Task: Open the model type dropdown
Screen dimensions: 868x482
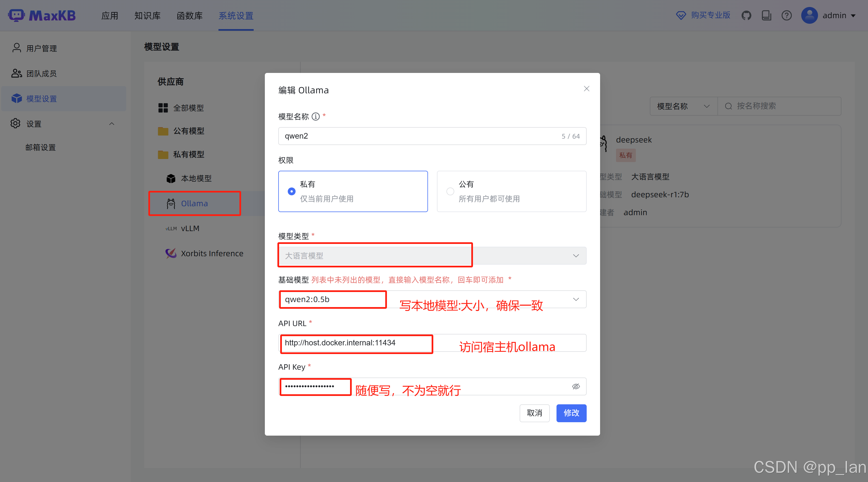Action: point(432,255)
